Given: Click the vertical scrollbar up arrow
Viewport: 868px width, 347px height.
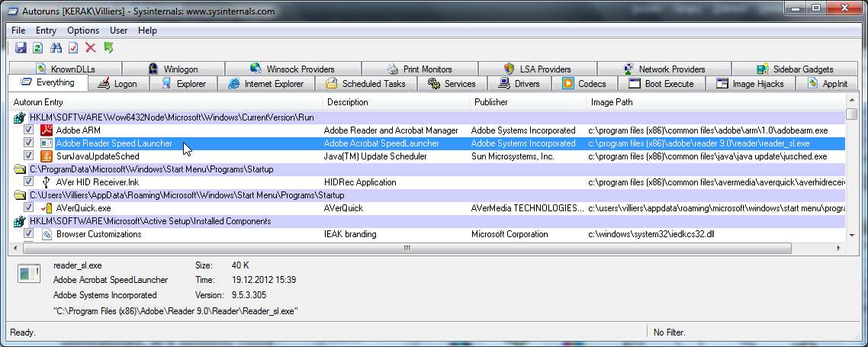Looking at the screenshot, I should [x=852, y=100].
